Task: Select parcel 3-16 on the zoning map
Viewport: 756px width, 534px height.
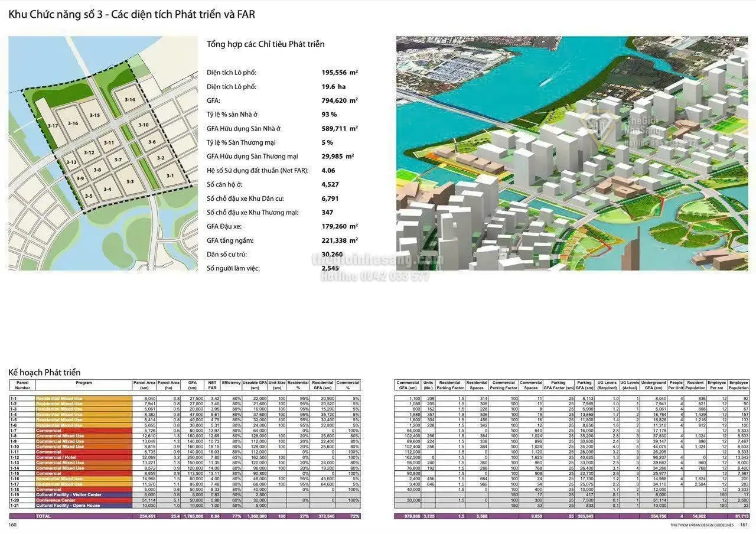Action: [x=73, y=123]
